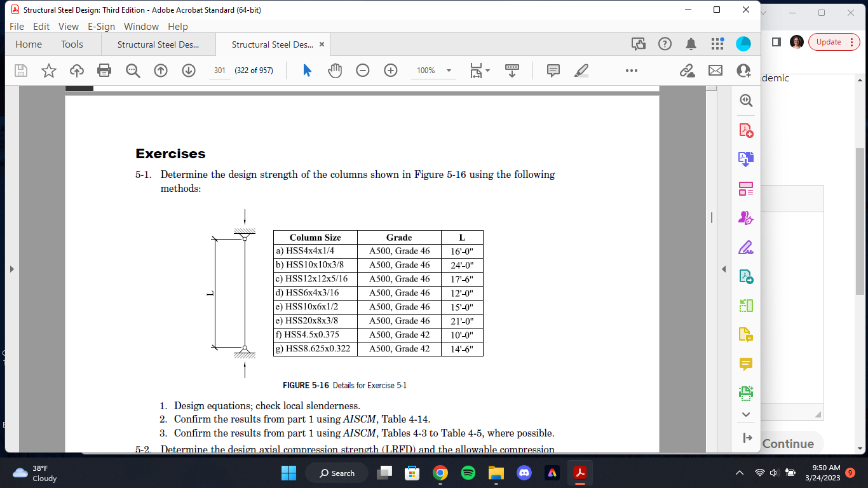
Task: Open the Fill & Sign tool
Action: 745,247
